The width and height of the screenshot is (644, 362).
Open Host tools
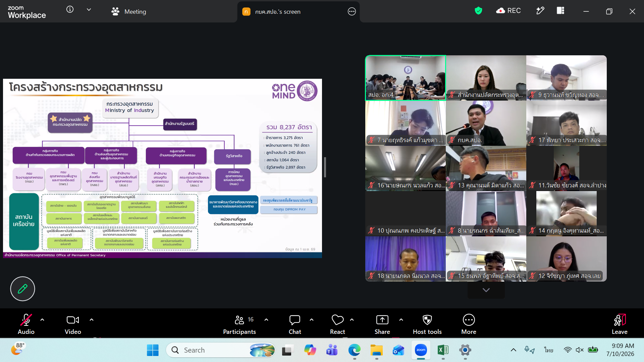pyautogui.click(x=427, y=324)
